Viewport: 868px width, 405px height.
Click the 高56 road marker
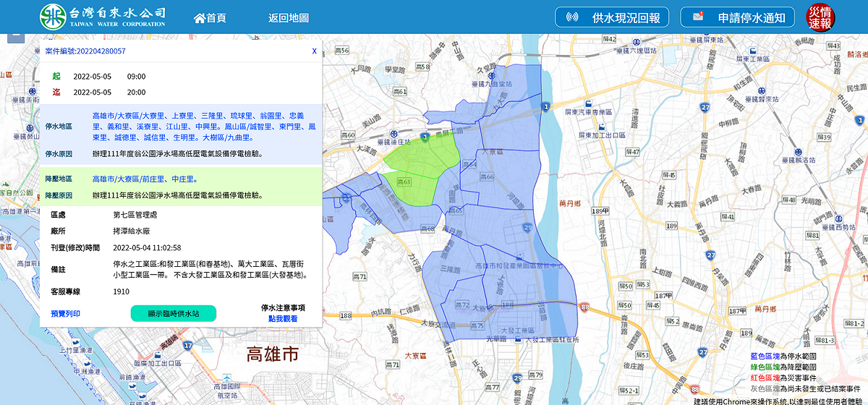(342, 51)
